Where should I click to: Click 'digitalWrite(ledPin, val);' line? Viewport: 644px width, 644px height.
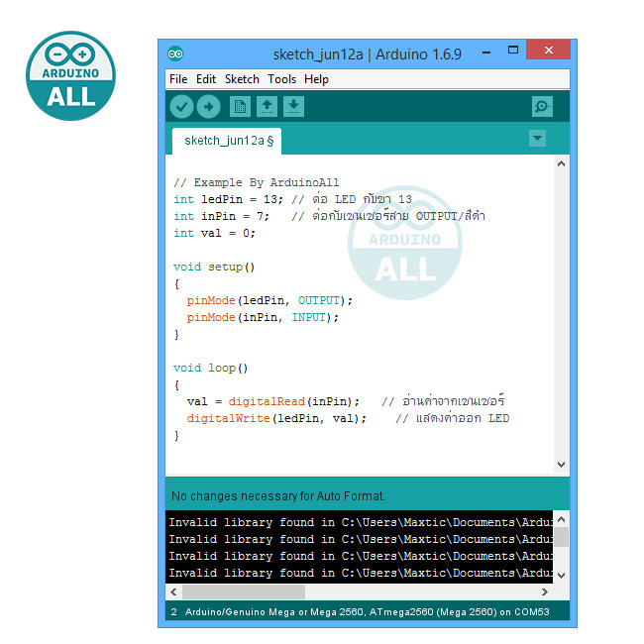[x=276, y=418]
